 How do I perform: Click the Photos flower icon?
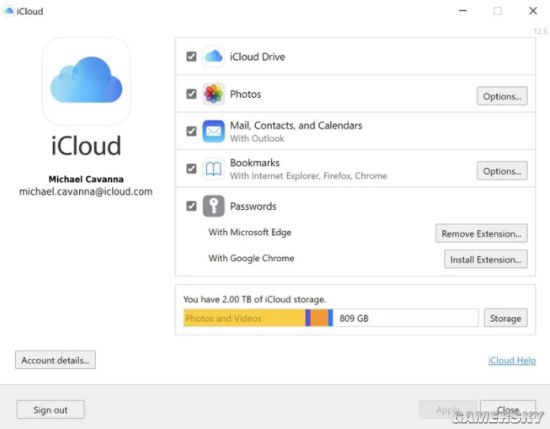(213, 94)
